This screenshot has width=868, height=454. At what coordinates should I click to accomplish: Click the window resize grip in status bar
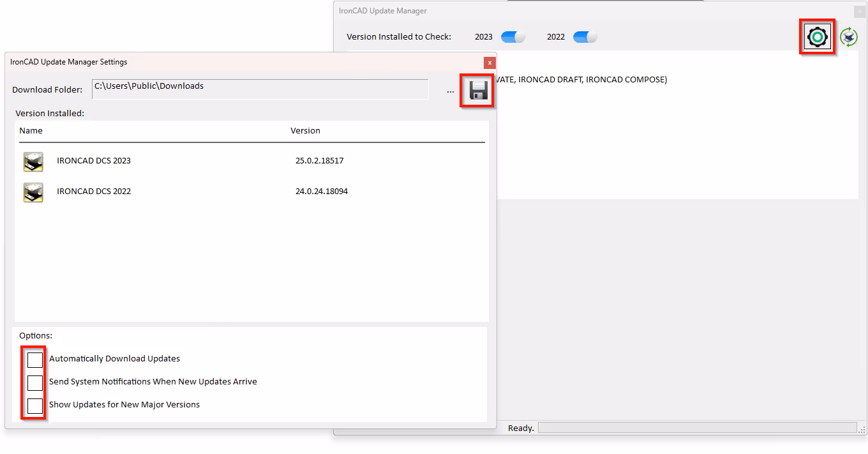coord(862,430)
